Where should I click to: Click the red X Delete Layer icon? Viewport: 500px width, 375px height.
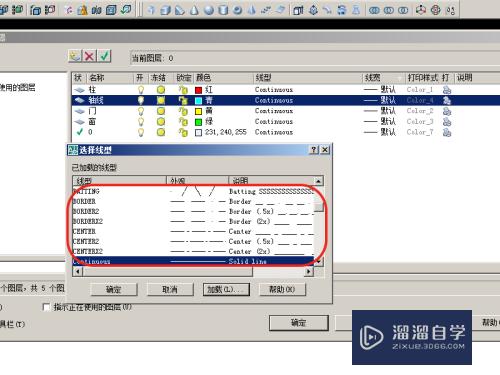coord(89,56)
